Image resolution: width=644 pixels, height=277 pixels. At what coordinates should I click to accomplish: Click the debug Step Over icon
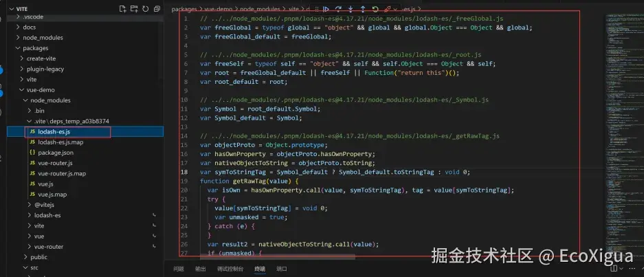point(338,9)
